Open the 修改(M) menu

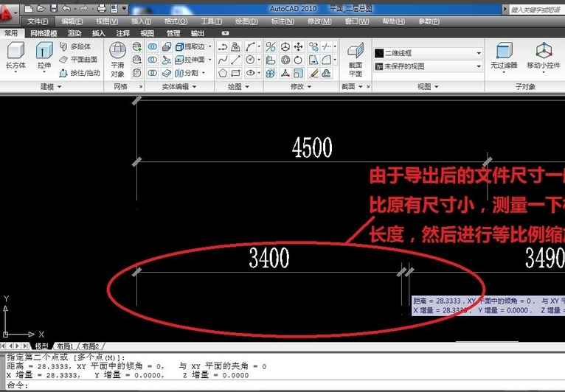tap(319, 21)
